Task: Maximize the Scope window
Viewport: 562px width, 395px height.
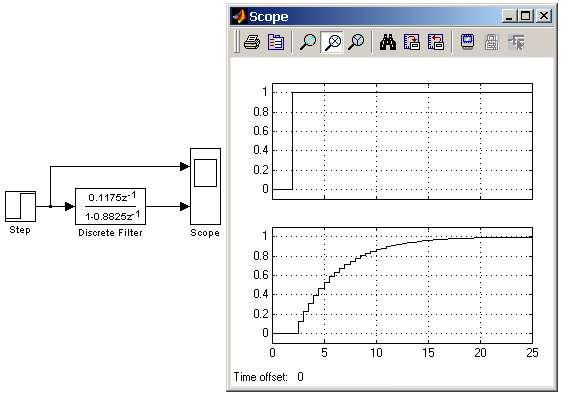Action: pyautogui.click(x=525, y=16)
